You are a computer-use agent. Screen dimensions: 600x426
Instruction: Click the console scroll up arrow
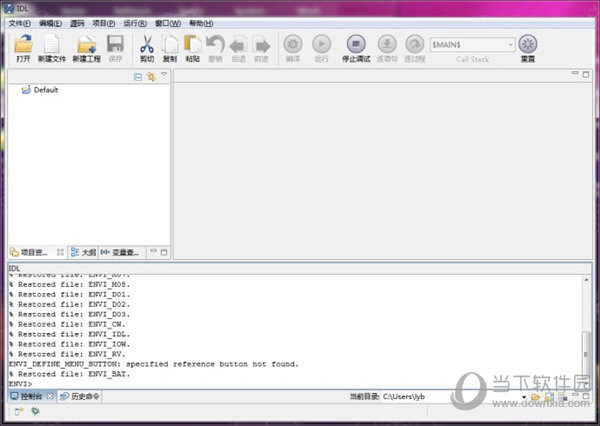coord(586,280)
